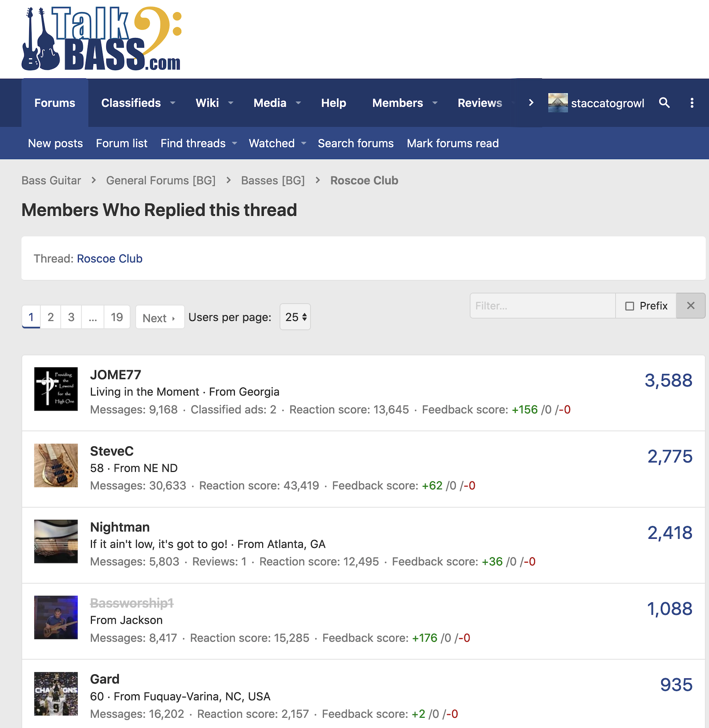Open the Forum list link

(121, 143)
